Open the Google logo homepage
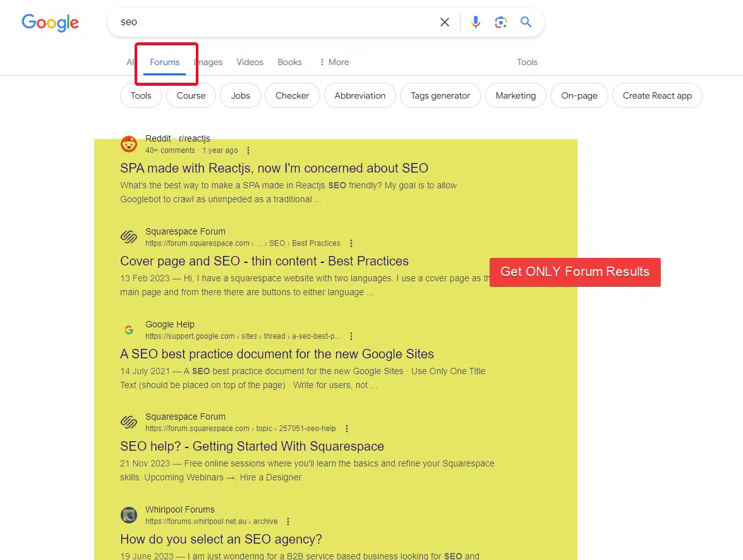Screen dimensions: 743x560 coord(51,23)
